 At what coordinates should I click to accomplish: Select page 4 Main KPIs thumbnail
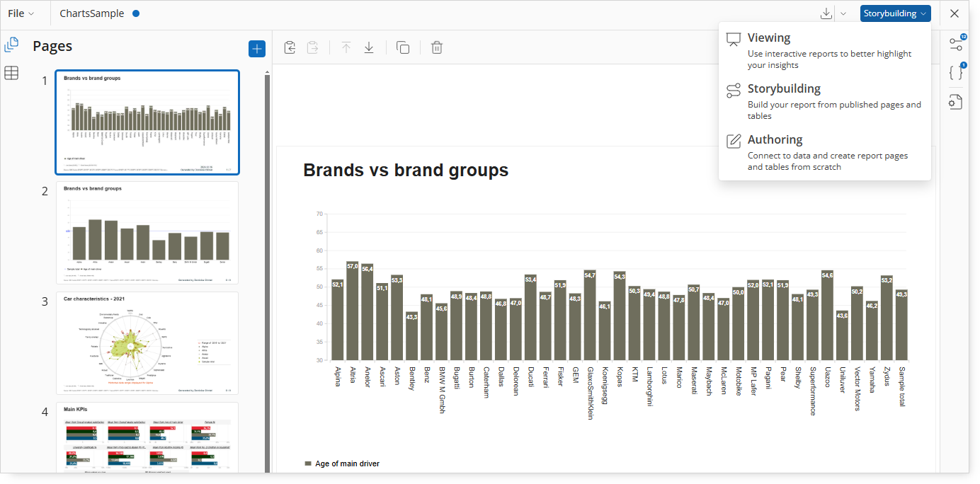(x=147, y=437)
